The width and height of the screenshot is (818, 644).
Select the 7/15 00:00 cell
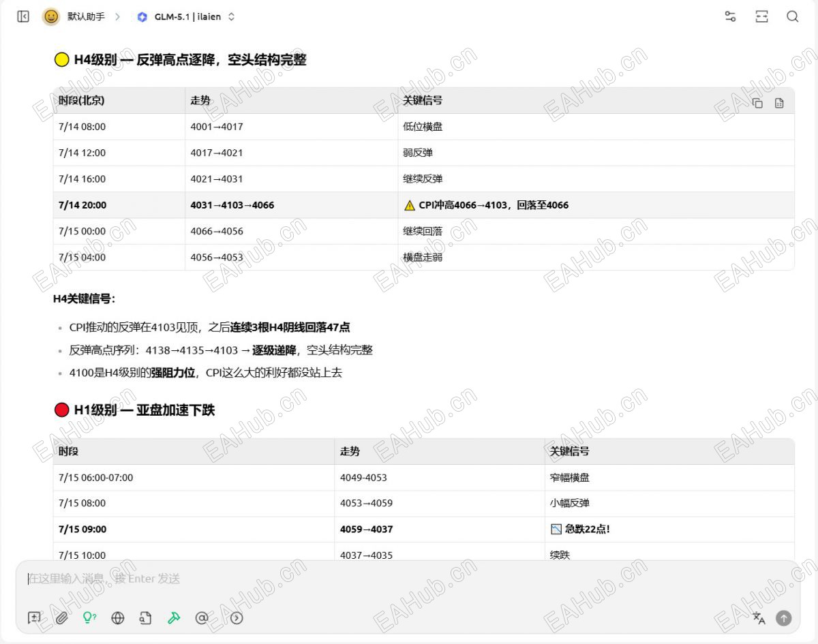(x=119, y=231)
